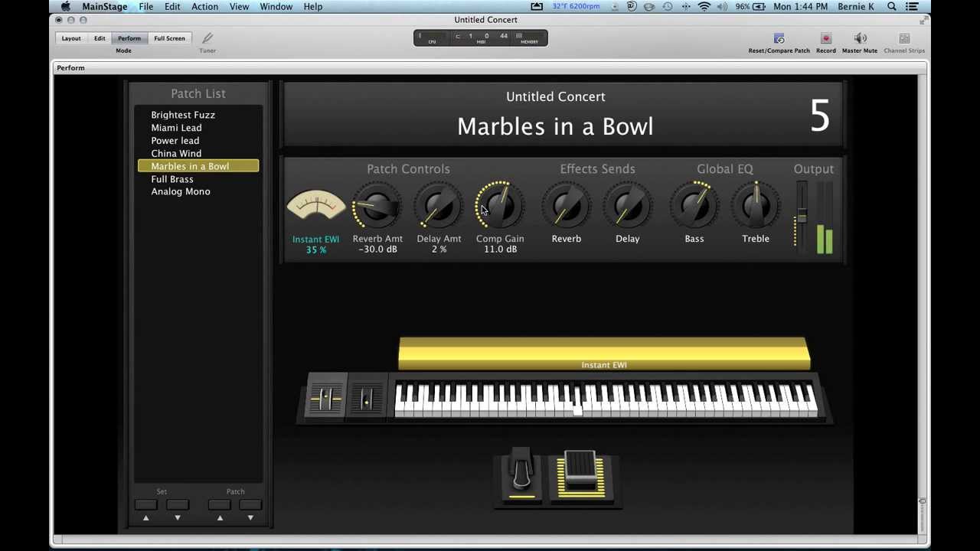This screenshot has height=551, width=980.
Task: Click the Reverb Amt knob
Action: tap(377, 207)
